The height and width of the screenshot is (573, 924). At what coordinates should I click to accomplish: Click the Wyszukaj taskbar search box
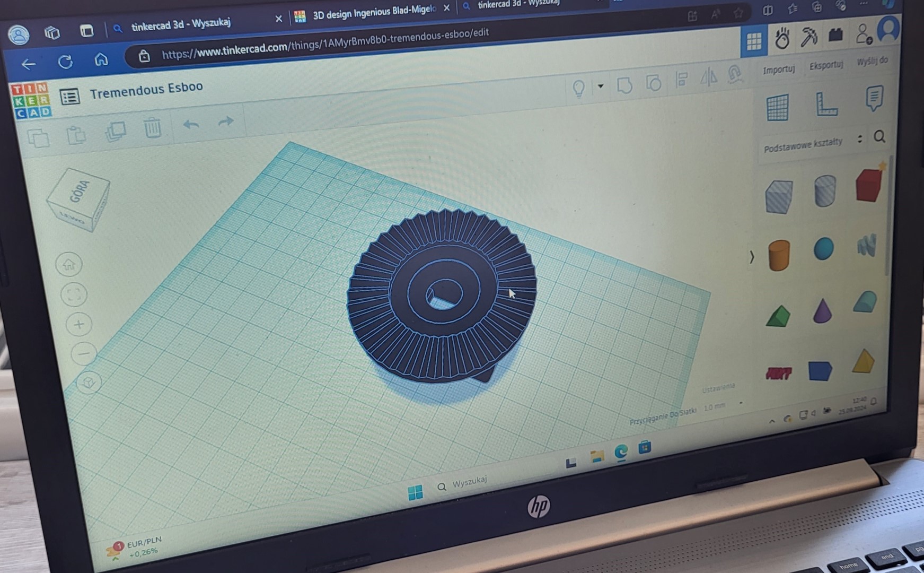pos(462,484)
